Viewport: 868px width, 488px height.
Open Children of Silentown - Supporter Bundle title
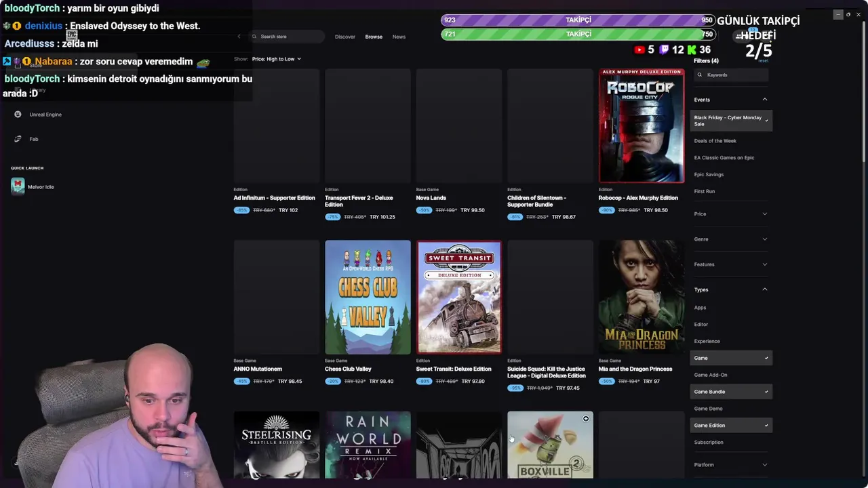pos(536,201)
